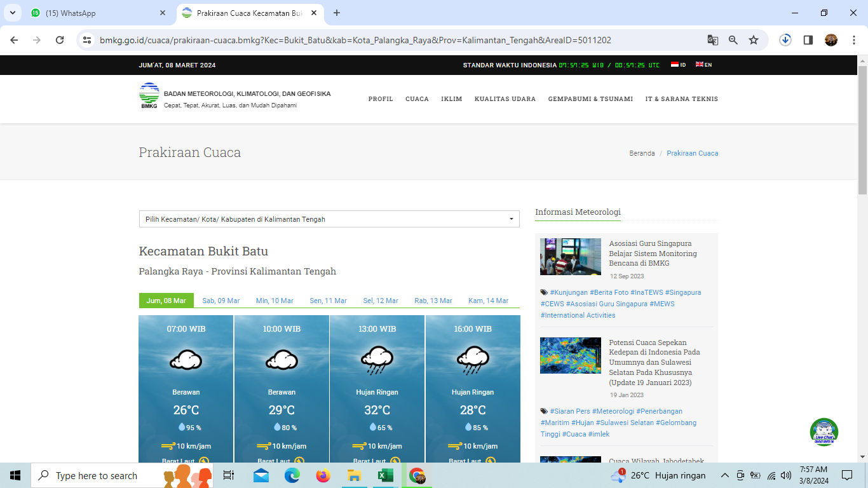The height and width of the screenshot is (488, 868).
Task: Go back to previous page
Action: click(x=14, y=40)
